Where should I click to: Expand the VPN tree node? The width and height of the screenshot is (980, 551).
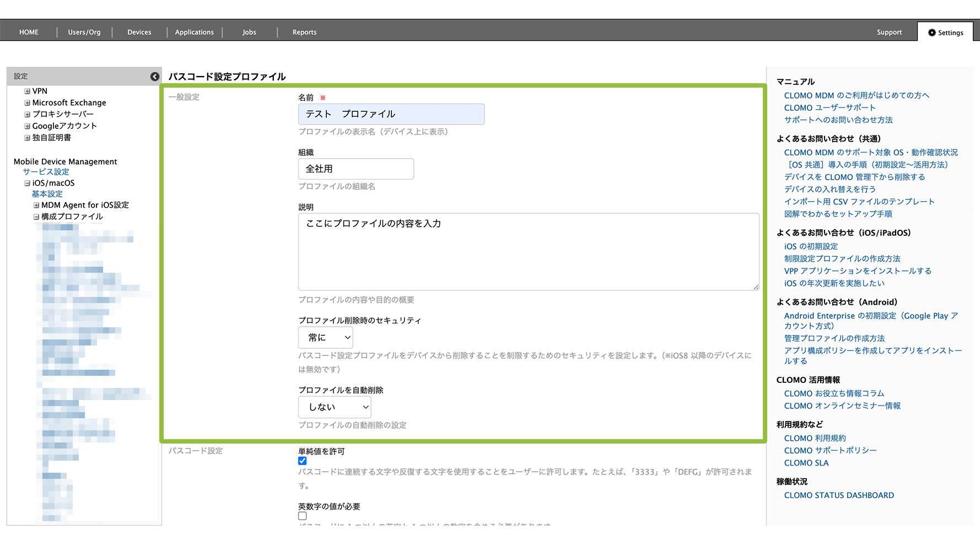(28, 91)
